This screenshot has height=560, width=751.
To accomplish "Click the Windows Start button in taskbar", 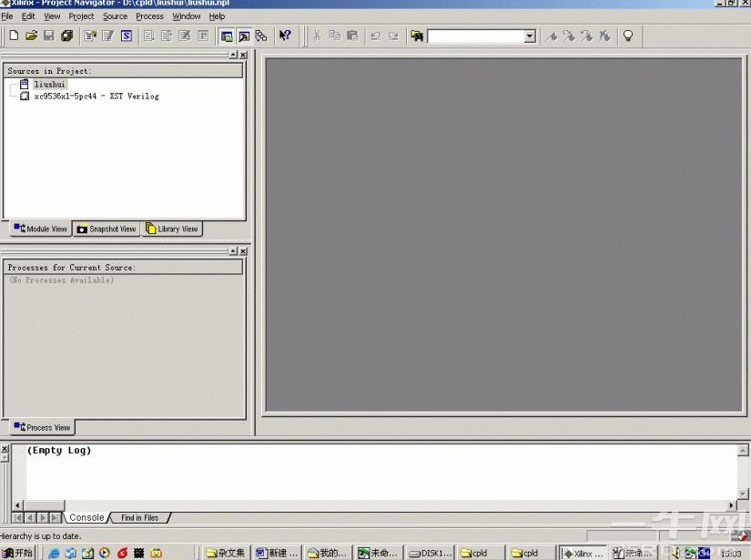I will point(18,553).
